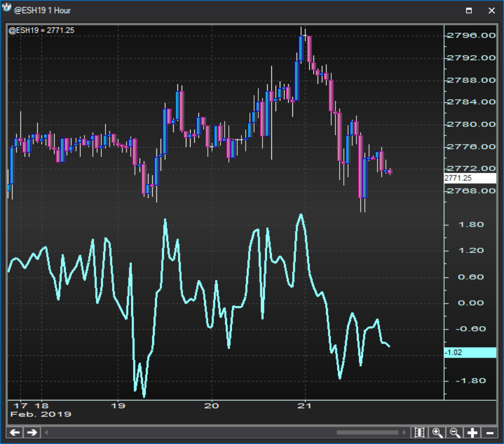Screen dimensions: 504x444
Task: Click the 2776.00 price axis label
Action: 471,147
